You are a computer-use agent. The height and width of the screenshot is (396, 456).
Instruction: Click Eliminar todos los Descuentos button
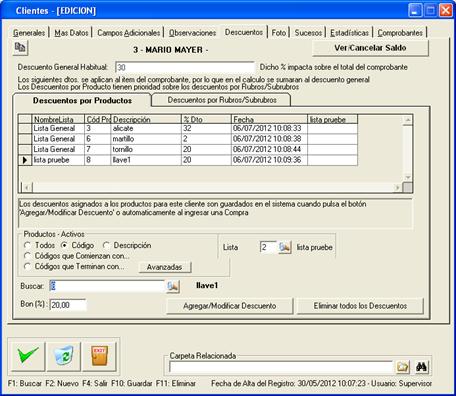point(360,306)
